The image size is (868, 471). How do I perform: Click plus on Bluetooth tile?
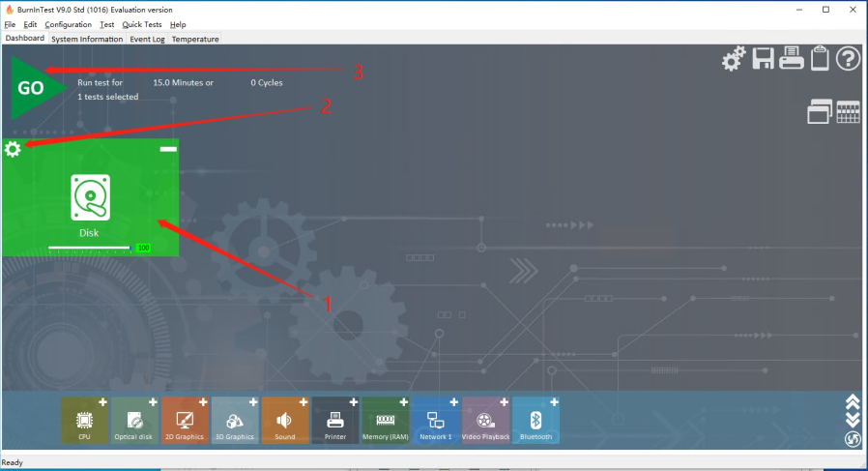tap(554, 402)
